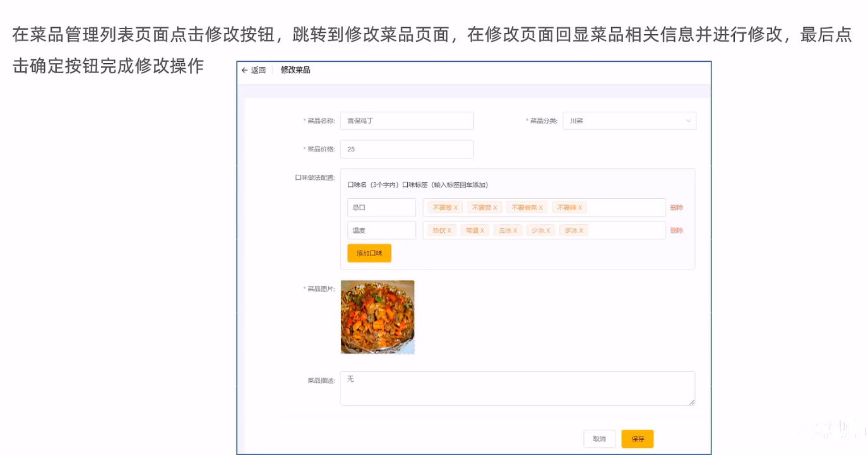868x455 pixels.
Task: Remove the 不要辣 flavor tag
Action: point(580,208)
